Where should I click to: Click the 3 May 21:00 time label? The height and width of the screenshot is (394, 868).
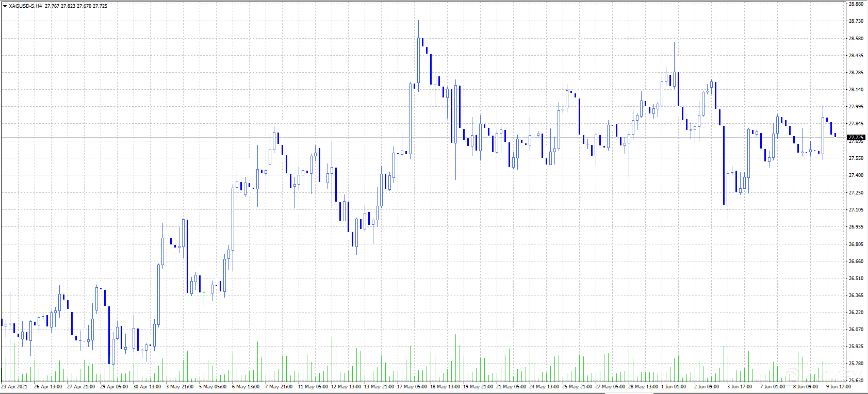(x=179, y=387)
